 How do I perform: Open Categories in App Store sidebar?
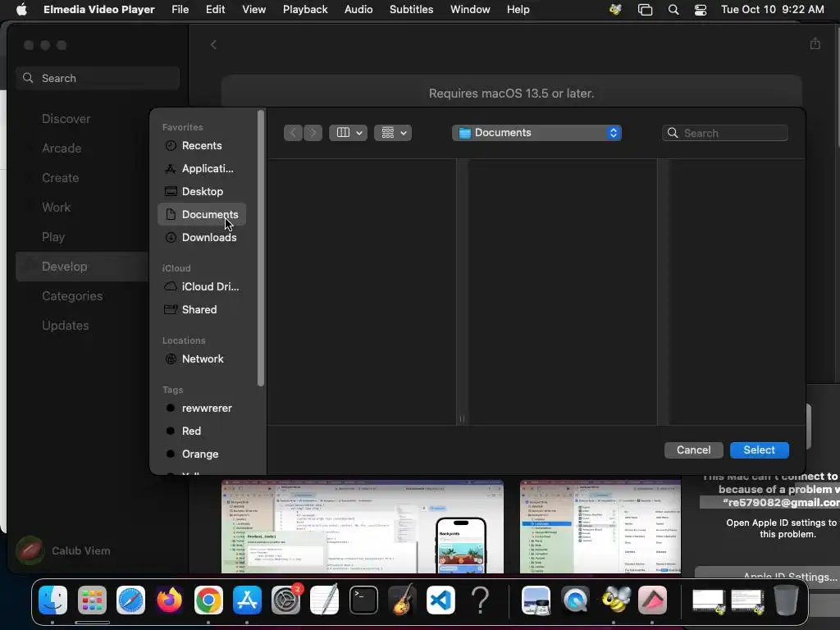pyautogui.click(x=72, y=295)
